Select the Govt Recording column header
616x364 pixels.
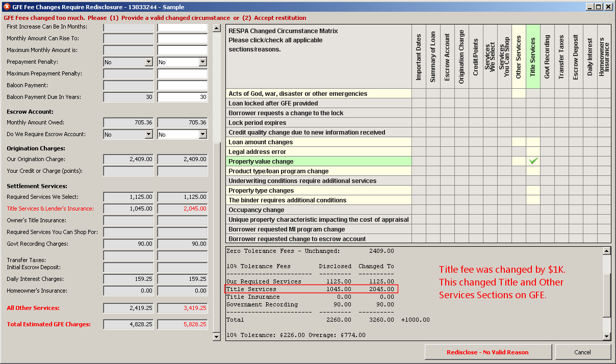548,57
